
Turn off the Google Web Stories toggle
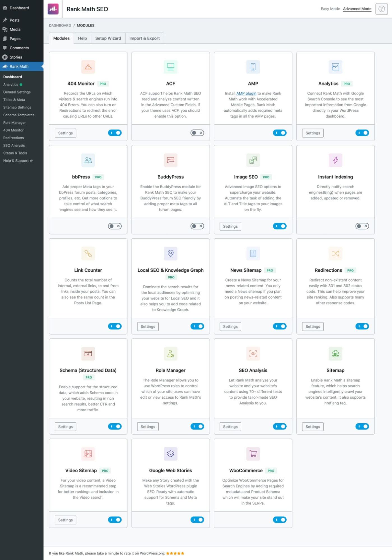tap(197, 520)
